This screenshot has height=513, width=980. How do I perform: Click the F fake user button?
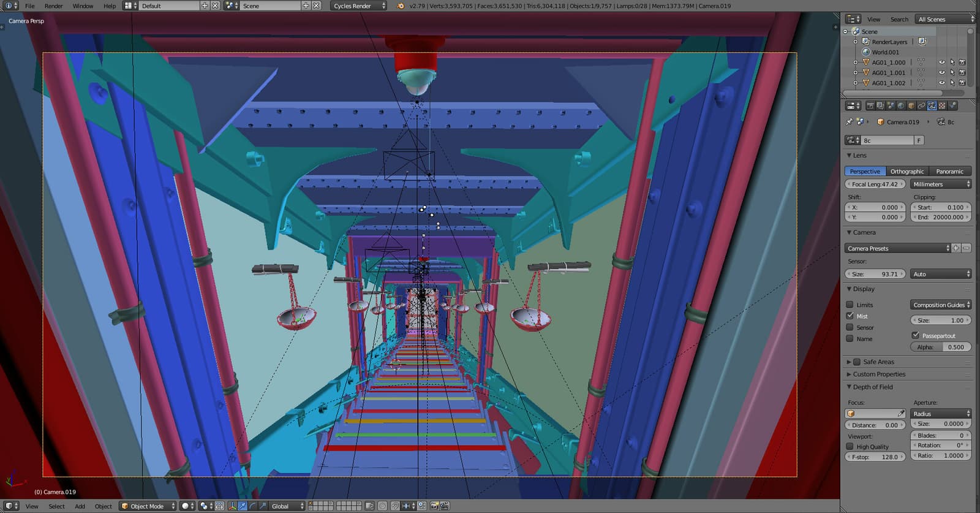point(918,140)
